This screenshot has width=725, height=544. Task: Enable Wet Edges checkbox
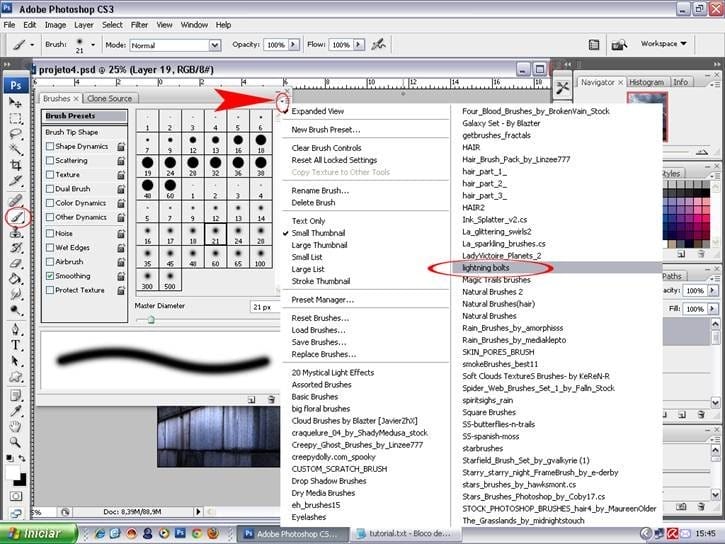click(50, 248)
